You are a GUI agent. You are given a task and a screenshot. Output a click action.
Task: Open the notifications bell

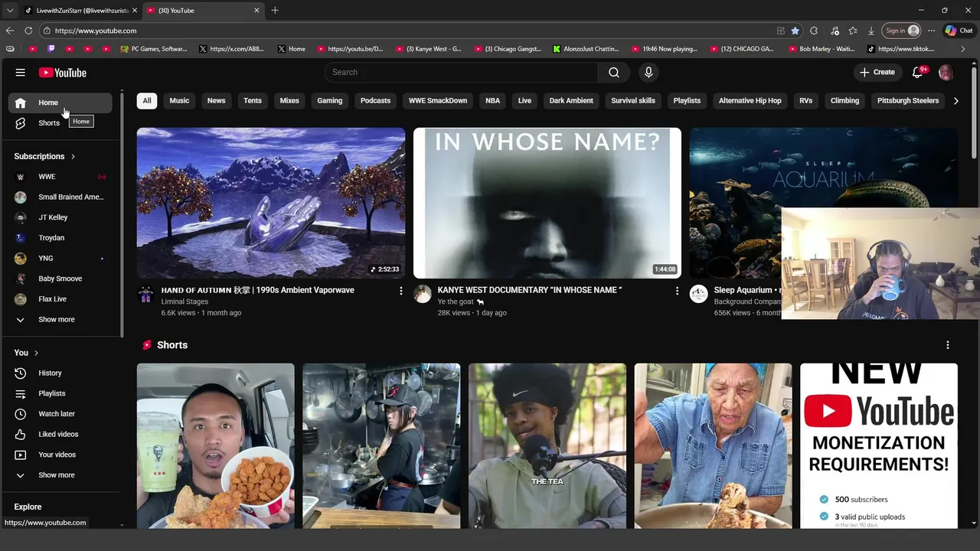pyautogui.click(x=918, y=72)
